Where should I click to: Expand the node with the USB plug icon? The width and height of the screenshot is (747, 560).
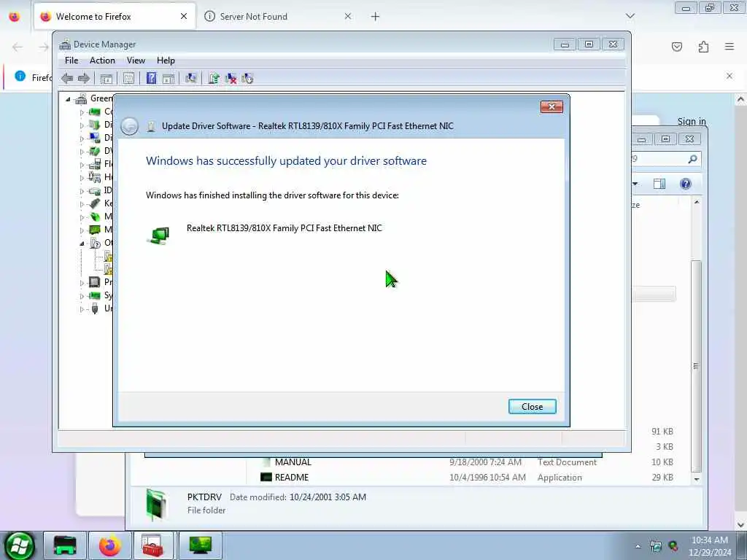pyautogui.click(x=82, y=309)
